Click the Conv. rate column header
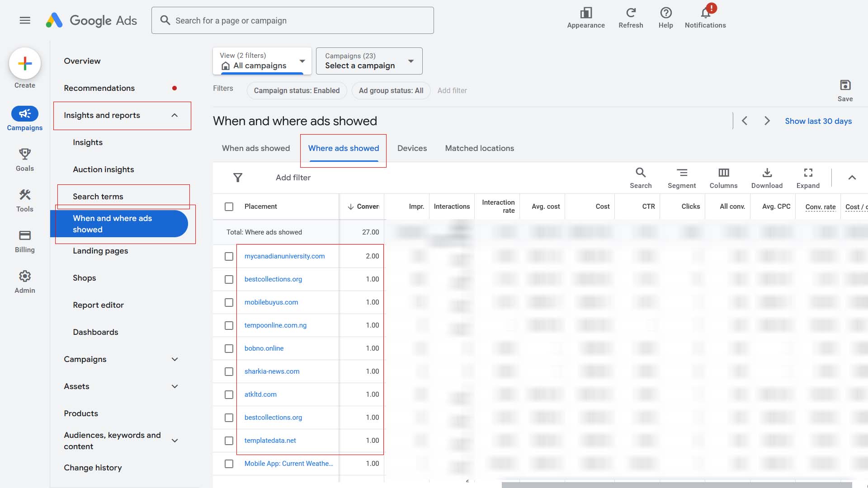Screen dimensions: 868x488 click(820, 206)
